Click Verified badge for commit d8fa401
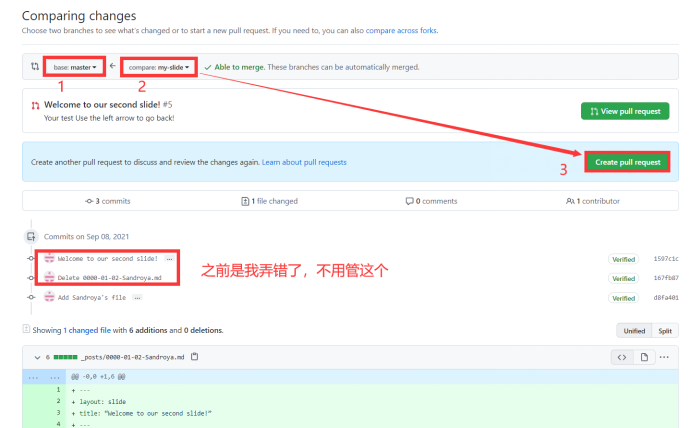Screen dimensions: 692x428 (623, 298)
